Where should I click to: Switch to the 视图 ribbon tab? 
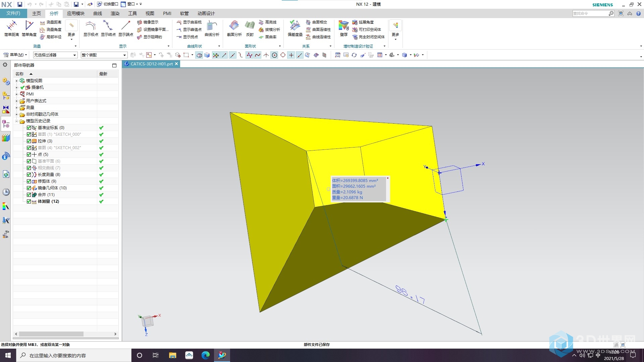pos(150,13)
